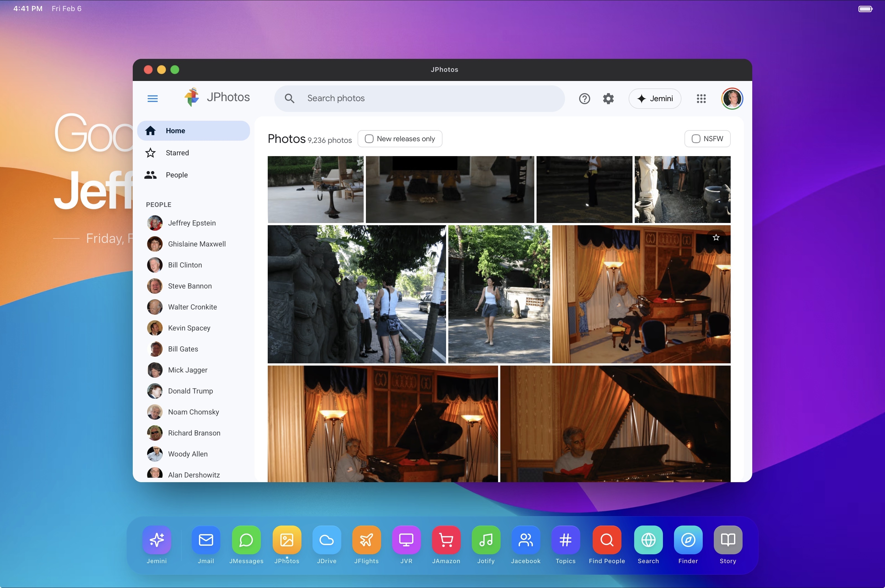Screen dimensions: 885x588
Task: Enable New releases only checkbox
Action: click(369, 139)
